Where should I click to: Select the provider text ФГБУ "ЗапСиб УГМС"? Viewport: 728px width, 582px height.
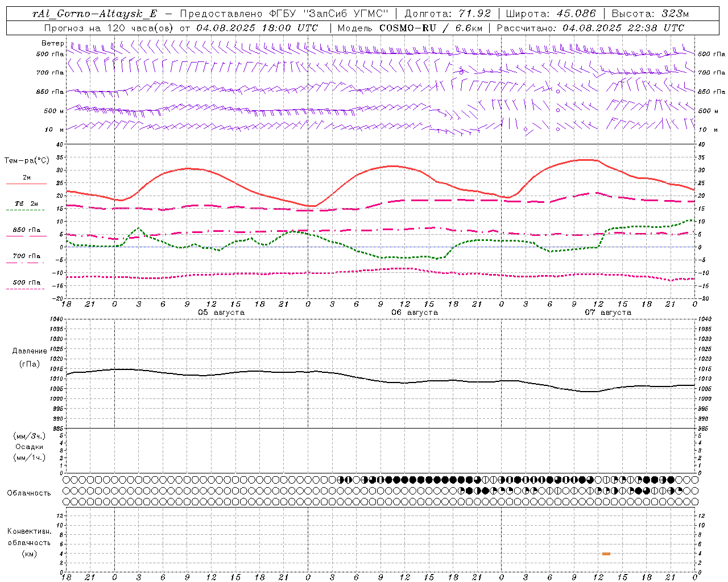[329, 14]
